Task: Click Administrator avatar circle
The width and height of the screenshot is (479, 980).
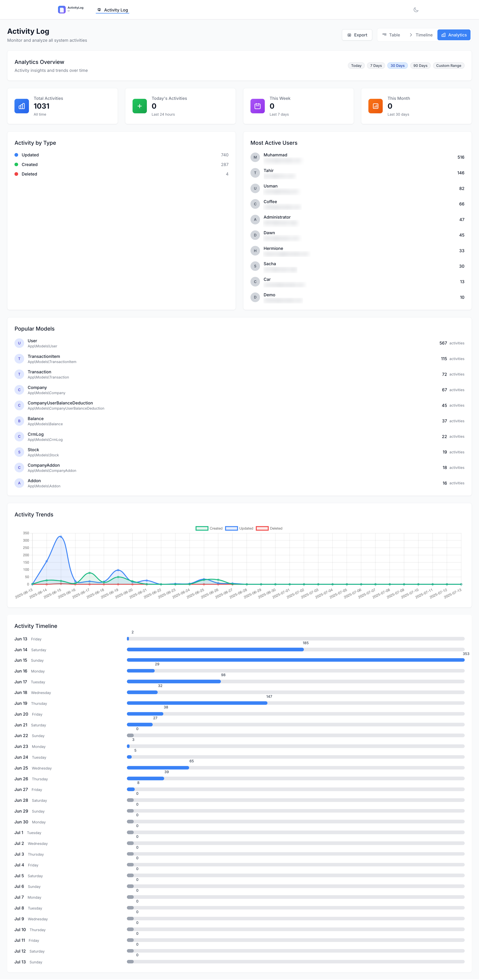Action: (255, 220)
